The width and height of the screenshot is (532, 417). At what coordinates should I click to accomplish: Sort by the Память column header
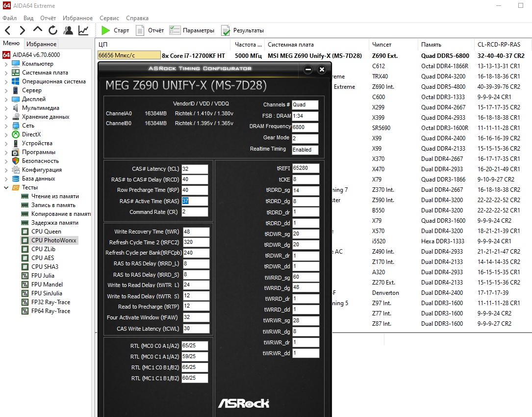pos(431,45)
